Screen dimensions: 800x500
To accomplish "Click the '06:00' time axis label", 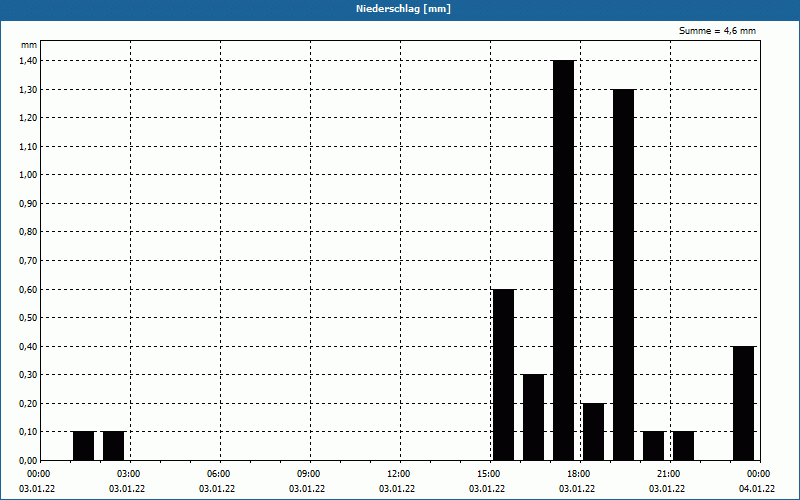I will pos(218,474).
